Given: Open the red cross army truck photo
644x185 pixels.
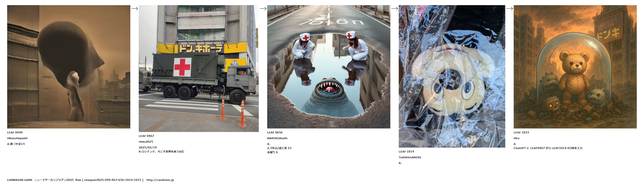Looking at the screenshot, I should click(199, 69).
